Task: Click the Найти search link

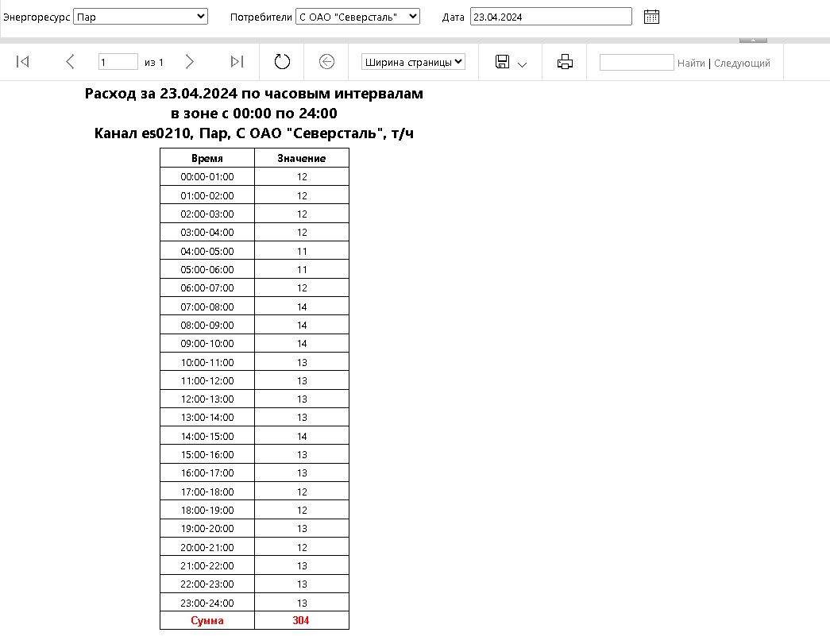Action: (690, 63)
